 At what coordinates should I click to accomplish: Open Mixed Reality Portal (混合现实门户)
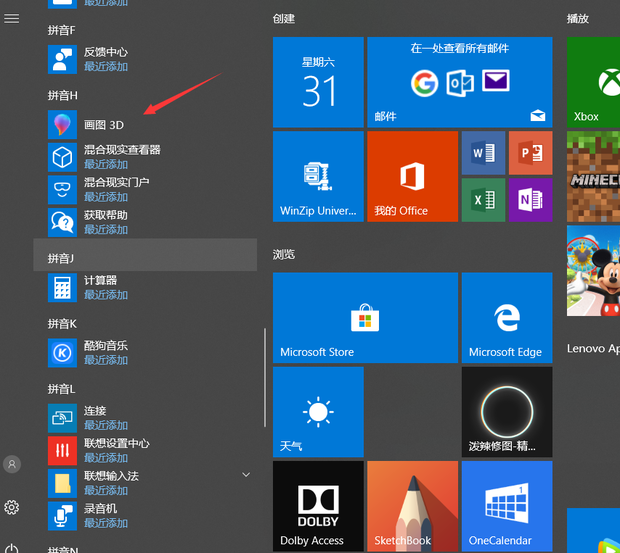pos(152,190)
